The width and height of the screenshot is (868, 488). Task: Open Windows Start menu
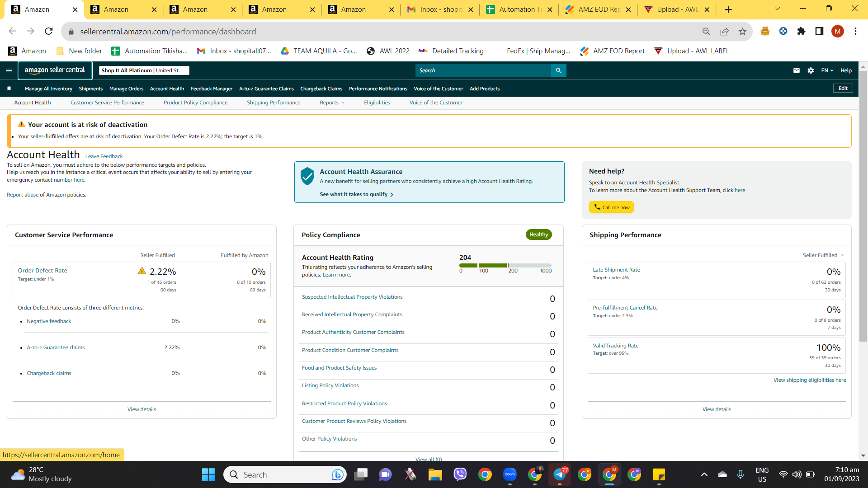click(208, 474)
